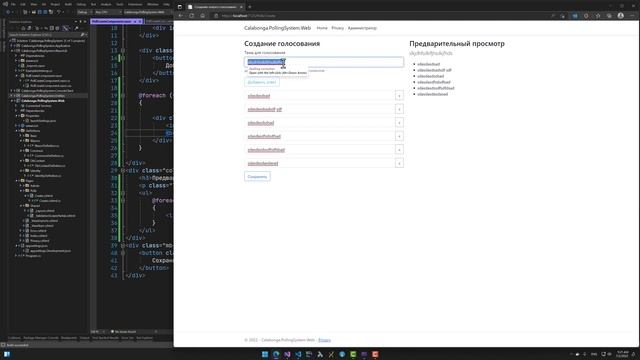Viewport: 640px width, 360px height.
Task: Close the active razor editor tab
Action: pos(140,21)
